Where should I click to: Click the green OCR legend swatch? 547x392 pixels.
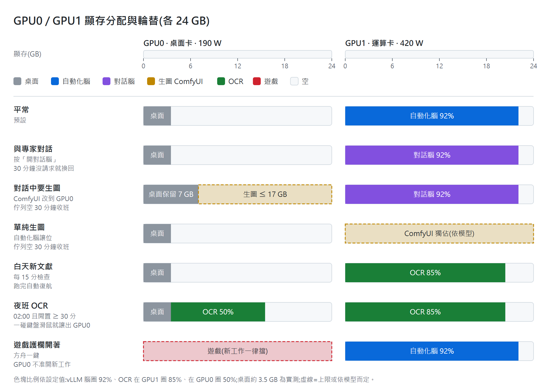221,81
